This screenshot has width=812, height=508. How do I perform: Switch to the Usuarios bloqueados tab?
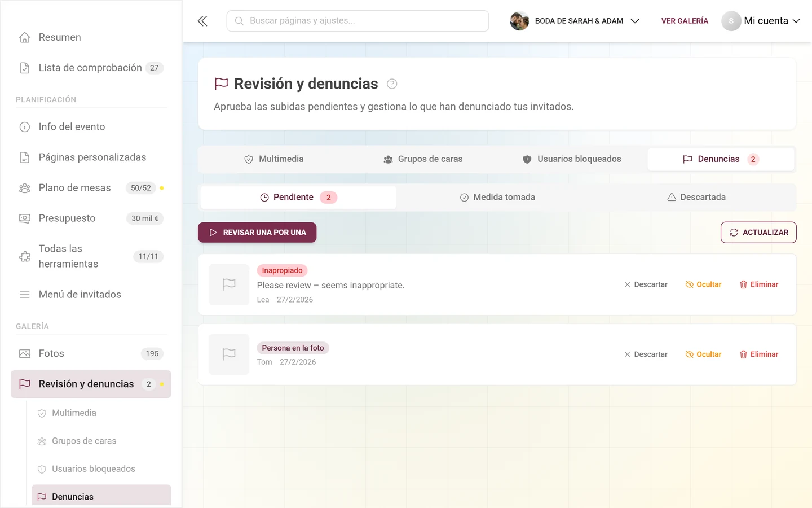[572, 159]
